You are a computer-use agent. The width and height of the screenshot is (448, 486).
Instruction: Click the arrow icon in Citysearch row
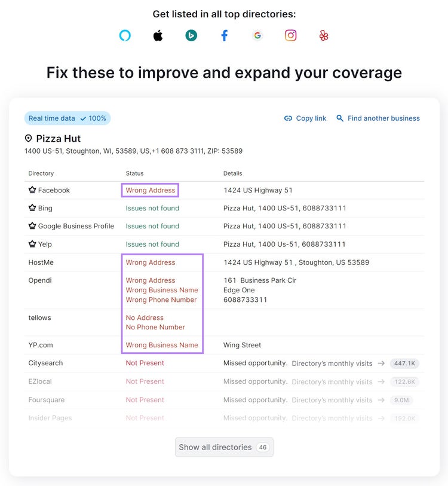pyautogui.click(x=381, y=363)
